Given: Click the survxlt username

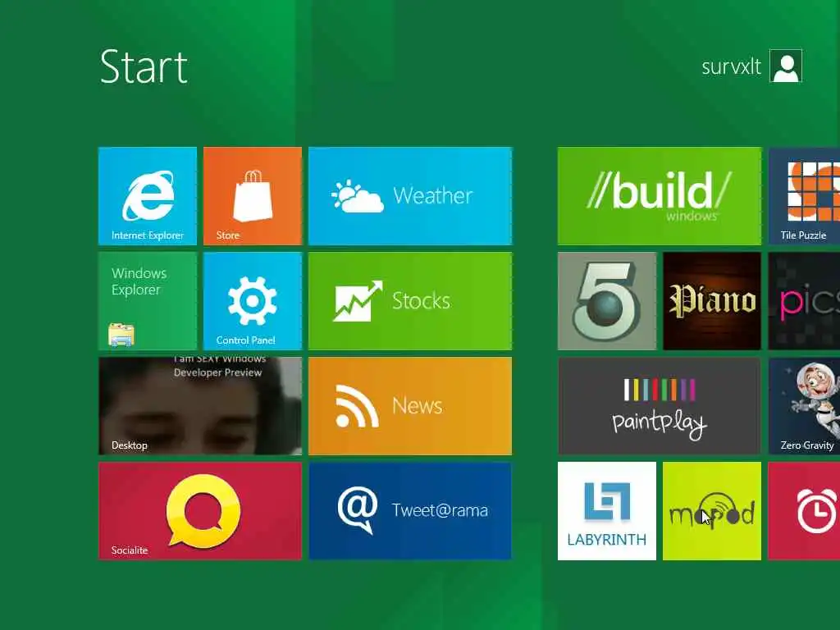Looking at the screenshot, I should tap(731, 66).
